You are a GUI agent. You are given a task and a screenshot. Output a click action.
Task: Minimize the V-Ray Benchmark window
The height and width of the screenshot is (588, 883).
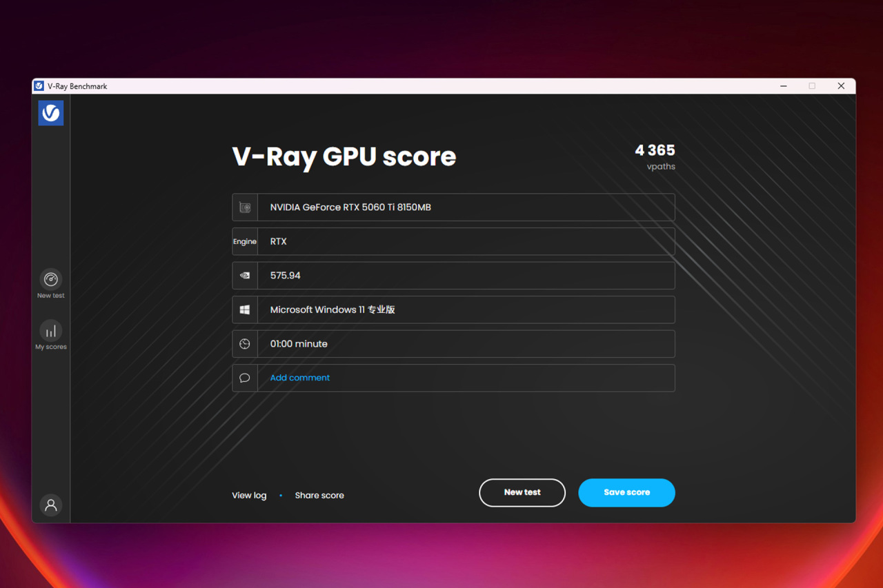click(x=784, y=86)
